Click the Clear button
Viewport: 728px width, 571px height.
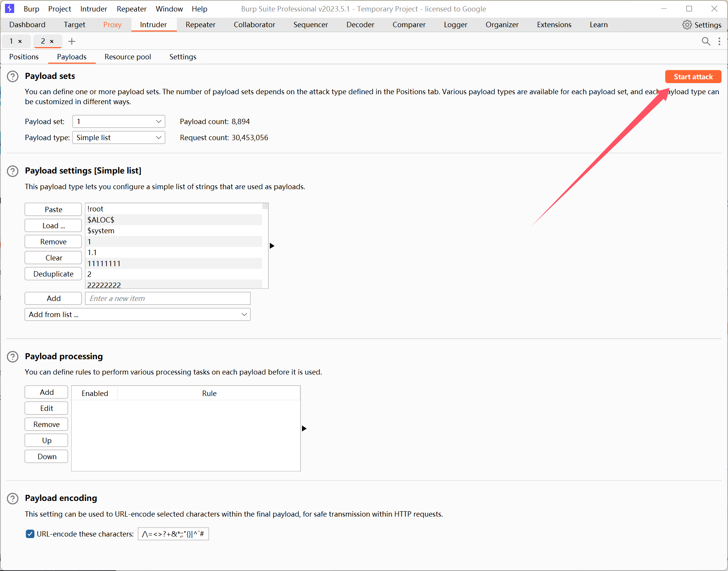point(53,258)
